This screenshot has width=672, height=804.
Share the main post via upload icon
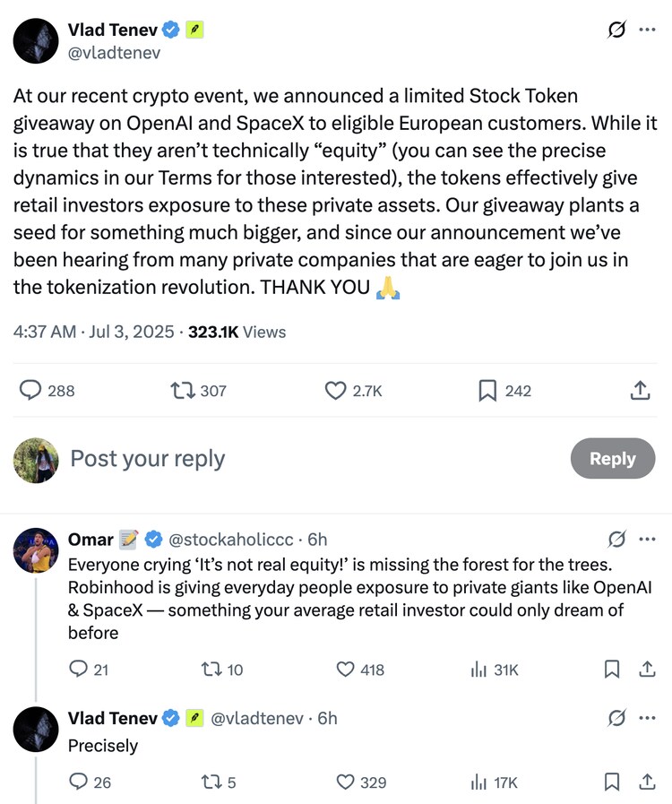coord(640,391)
